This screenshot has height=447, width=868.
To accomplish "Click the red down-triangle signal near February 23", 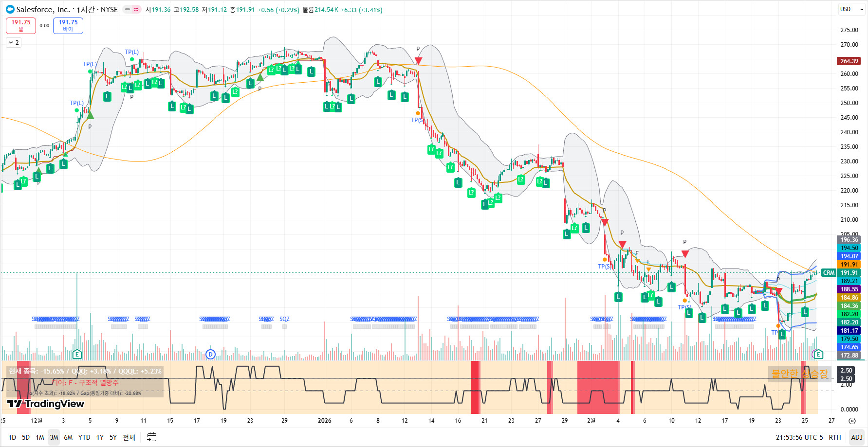I will pyautogui.click(x=779, y=291).
